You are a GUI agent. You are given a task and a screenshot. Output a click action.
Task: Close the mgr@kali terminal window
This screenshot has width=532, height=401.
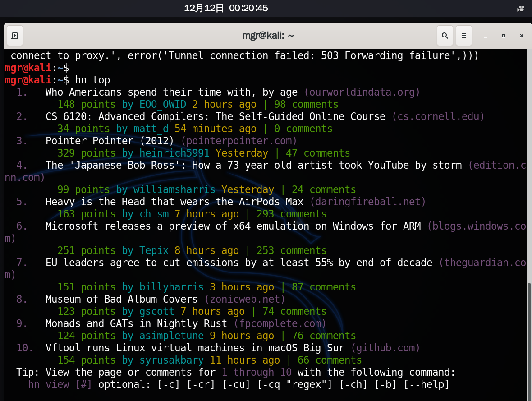click(x=522, y=36)
